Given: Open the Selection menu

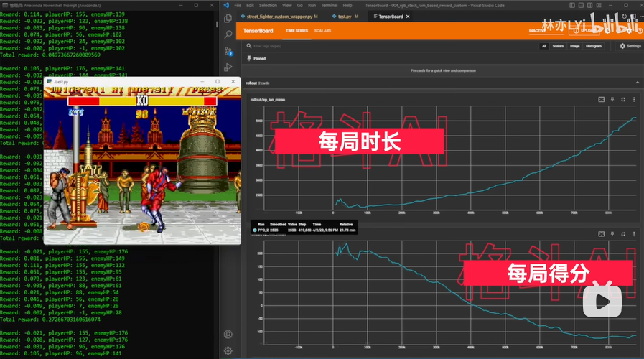Looking at the screenshot, I should (x=268, y=5).
